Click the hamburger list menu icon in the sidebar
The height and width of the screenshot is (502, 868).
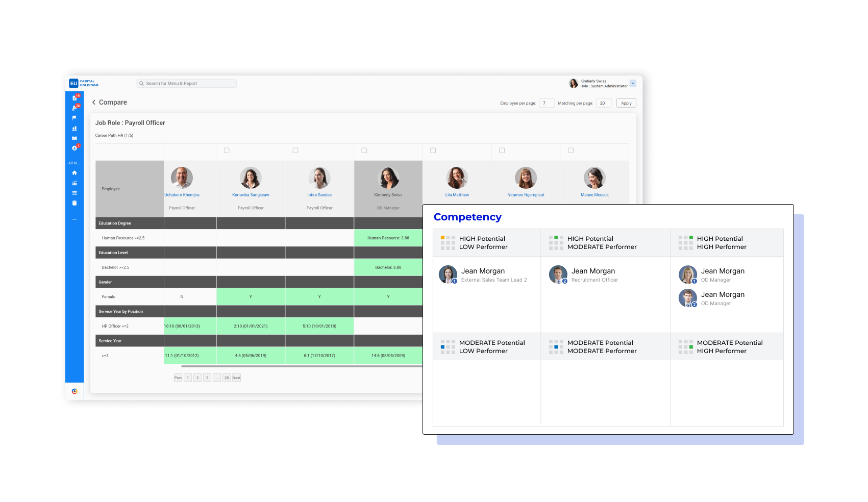coord(75,193)
